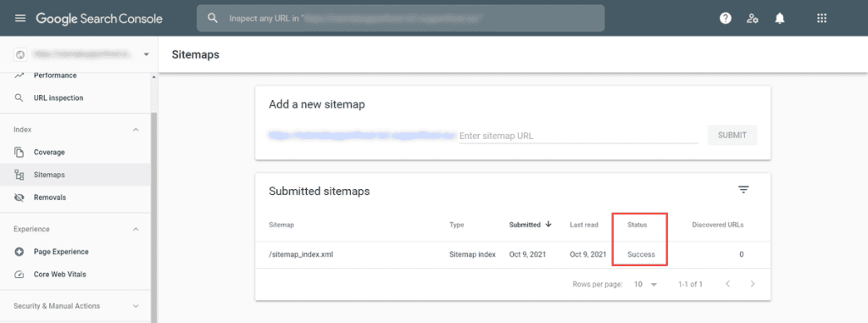Click the Type column header
This screenshot has height=323, width=868.
[x=457, y=225]
